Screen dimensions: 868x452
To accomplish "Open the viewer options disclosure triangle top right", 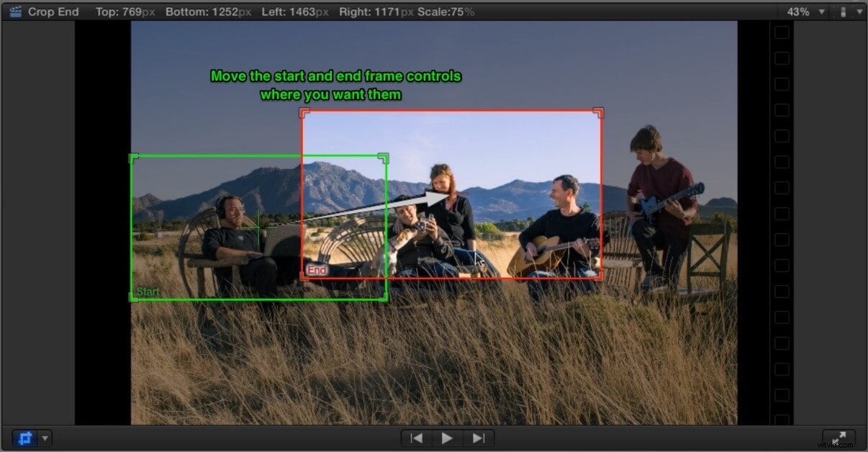I will click(861, 12).
